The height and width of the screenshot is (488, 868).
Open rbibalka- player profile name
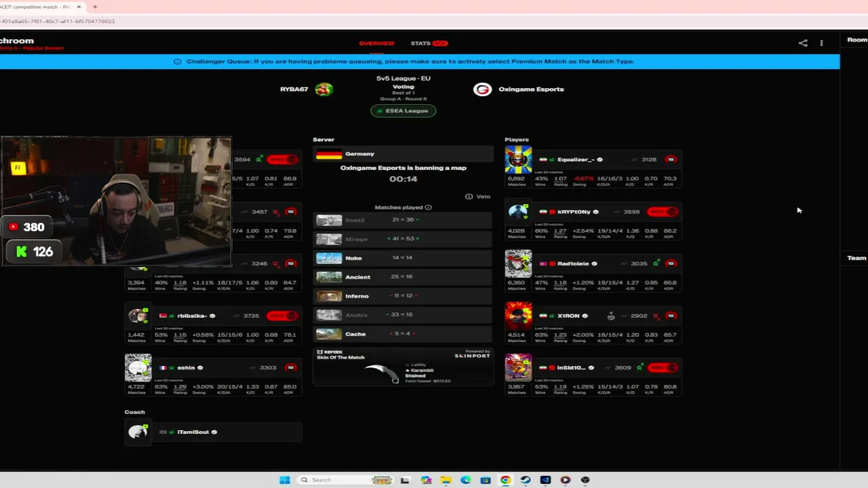tap(192, 316)
